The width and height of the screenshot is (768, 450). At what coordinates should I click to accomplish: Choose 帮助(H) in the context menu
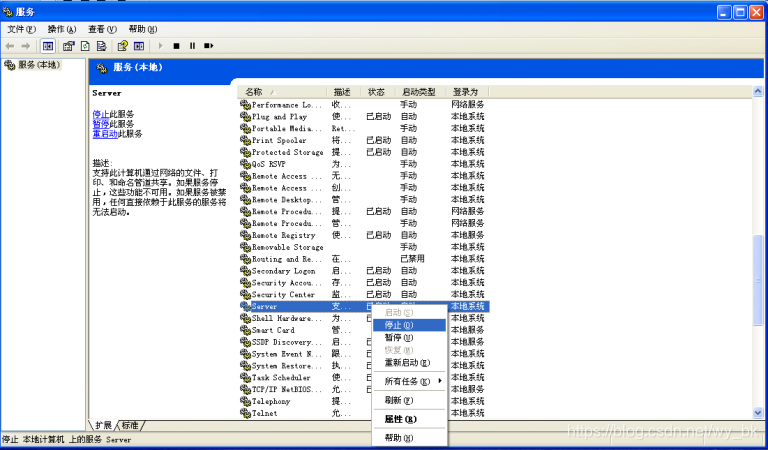[409, 438]
